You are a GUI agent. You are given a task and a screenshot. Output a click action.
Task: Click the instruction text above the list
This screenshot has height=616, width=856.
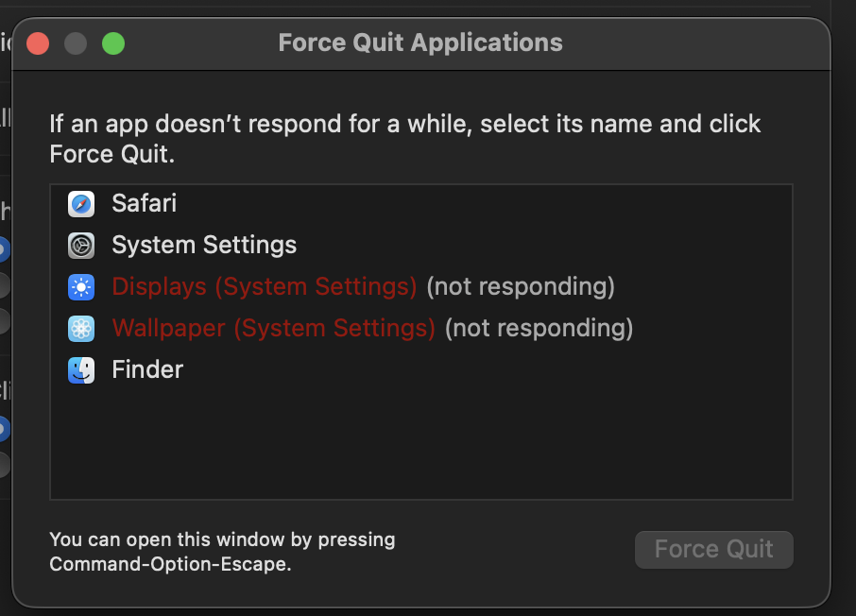coord(404,138)
